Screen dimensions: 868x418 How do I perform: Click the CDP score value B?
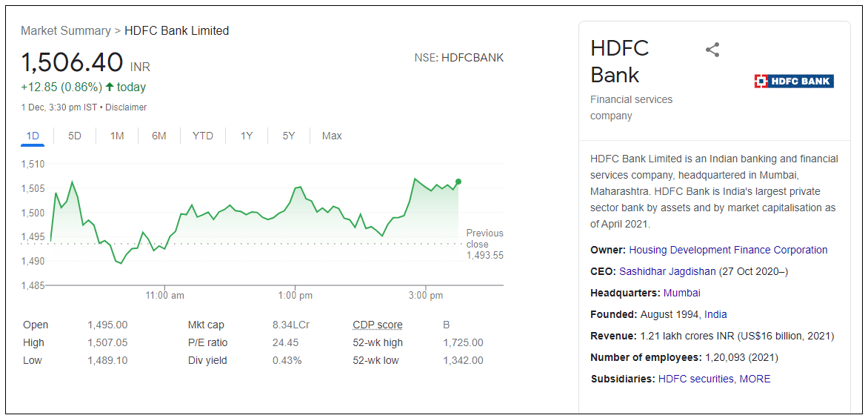446,325
